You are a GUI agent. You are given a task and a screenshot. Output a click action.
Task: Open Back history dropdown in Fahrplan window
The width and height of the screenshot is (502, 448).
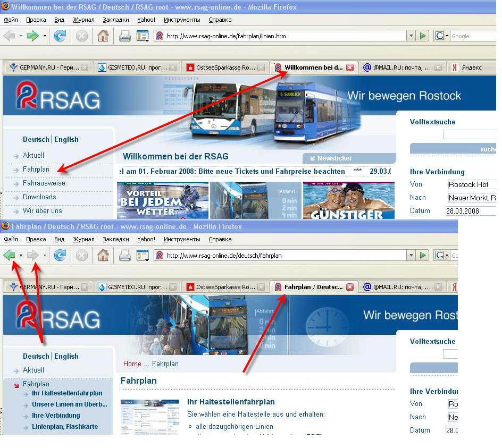(21, 256)
